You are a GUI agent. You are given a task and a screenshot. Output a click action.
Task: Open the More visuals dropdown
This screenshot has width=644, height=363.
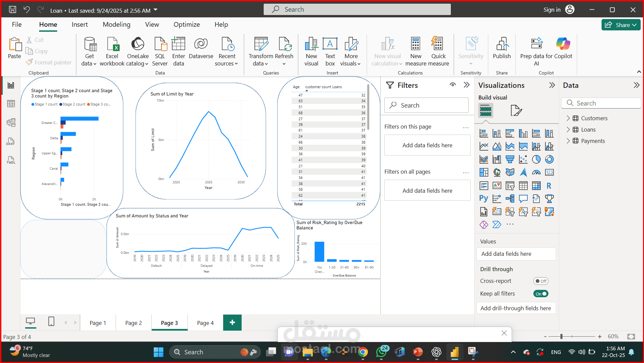[351, 50]
